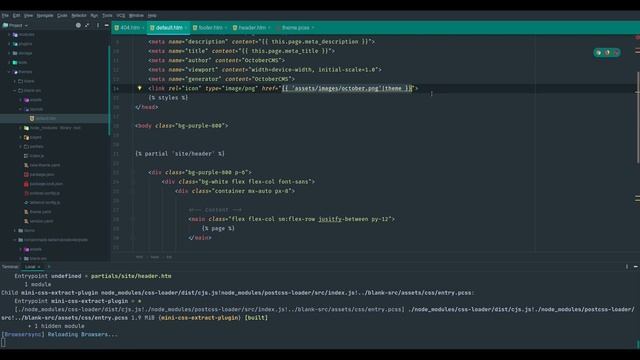Select default.htm in the project tree

pyautogui.click(x=45, y=118)
